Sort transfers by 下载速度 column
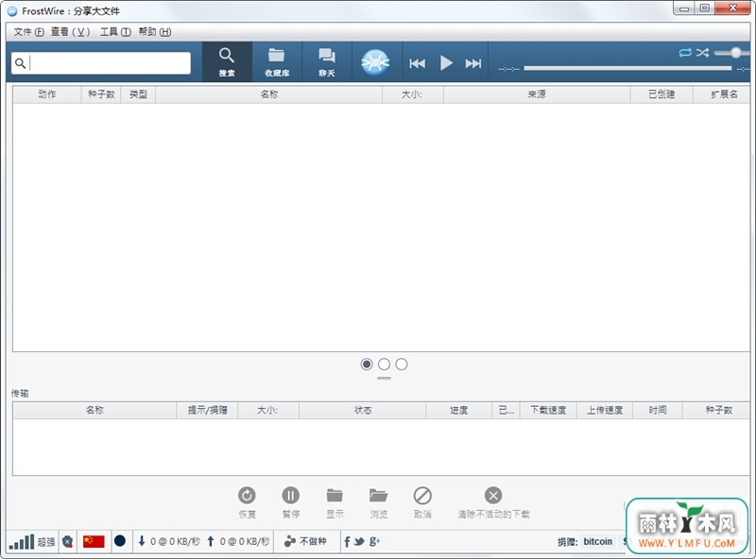This screenshot has width=756, height=559. point(548,410)
